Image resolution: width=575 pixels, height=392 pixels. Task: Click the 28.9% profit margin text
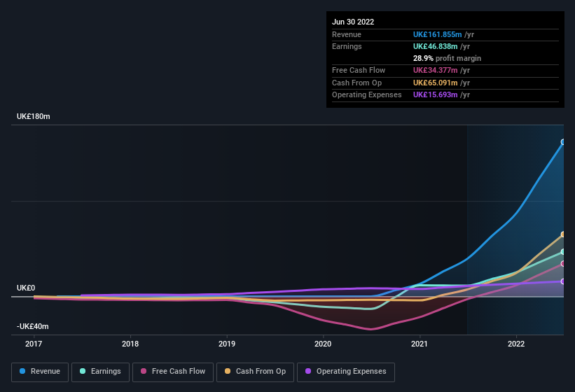tap(447, 58)
